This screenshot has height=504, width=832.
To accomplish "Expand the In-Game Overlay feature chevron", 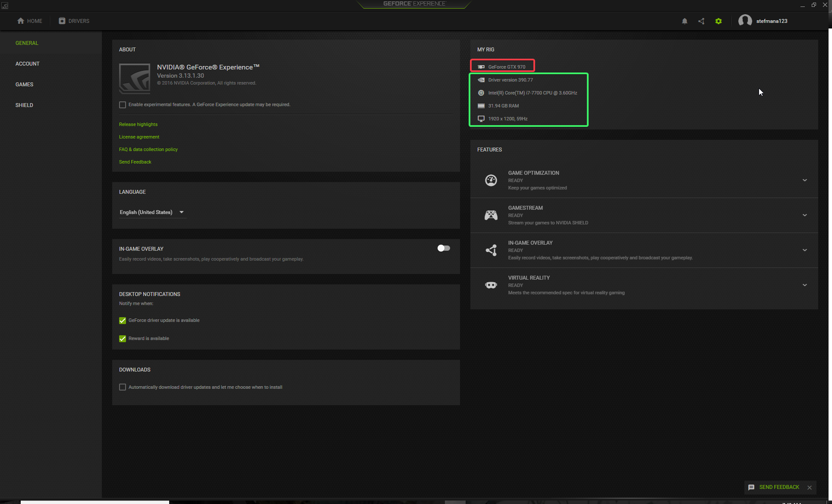I will (805, 250).
